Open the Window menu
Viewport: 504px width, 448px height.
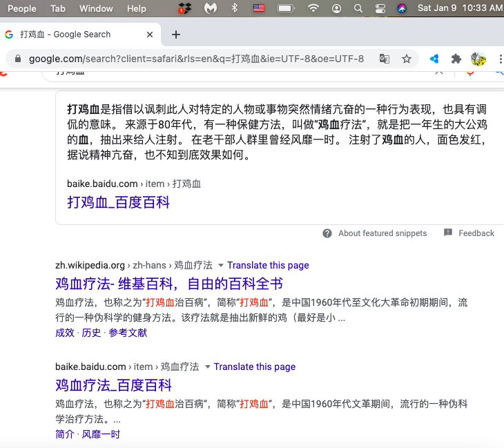point(96,8)
